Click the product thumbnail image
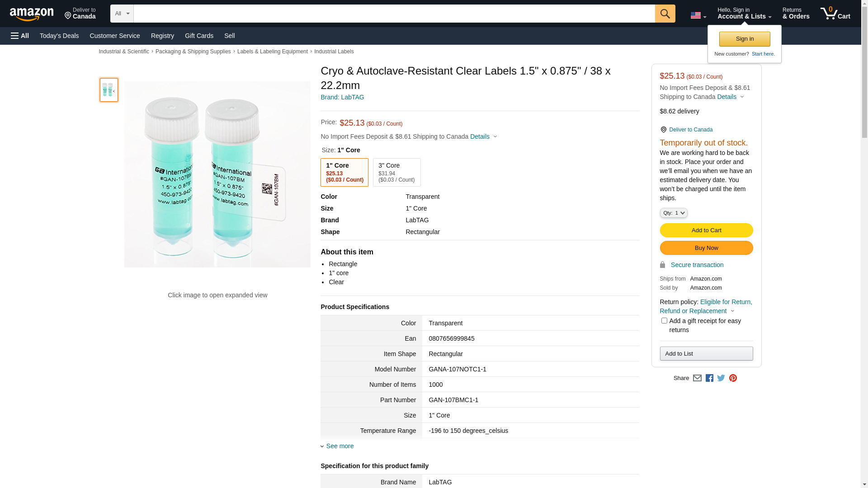The height and width of the screenshot is (488, 868). (109, 90)
